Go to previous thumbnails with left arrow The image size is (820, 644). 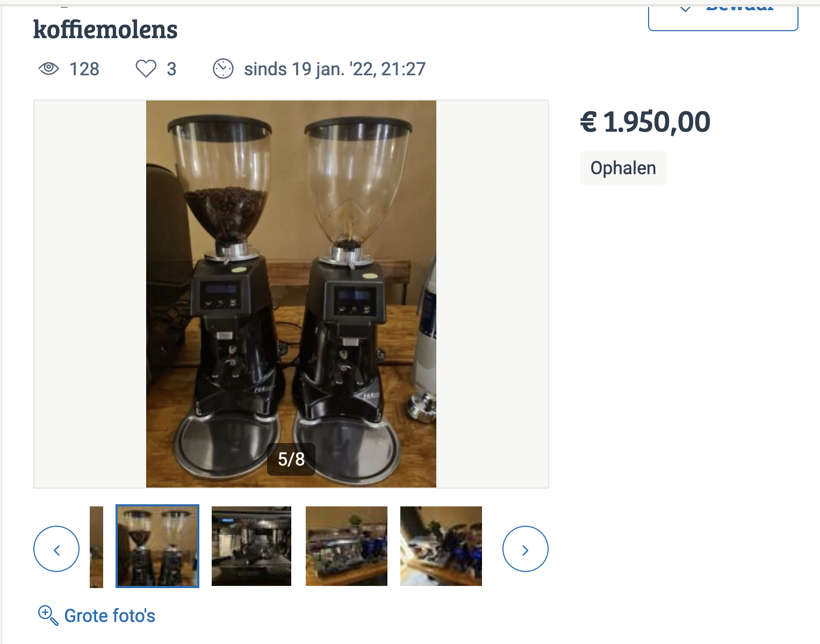(56, 549)
